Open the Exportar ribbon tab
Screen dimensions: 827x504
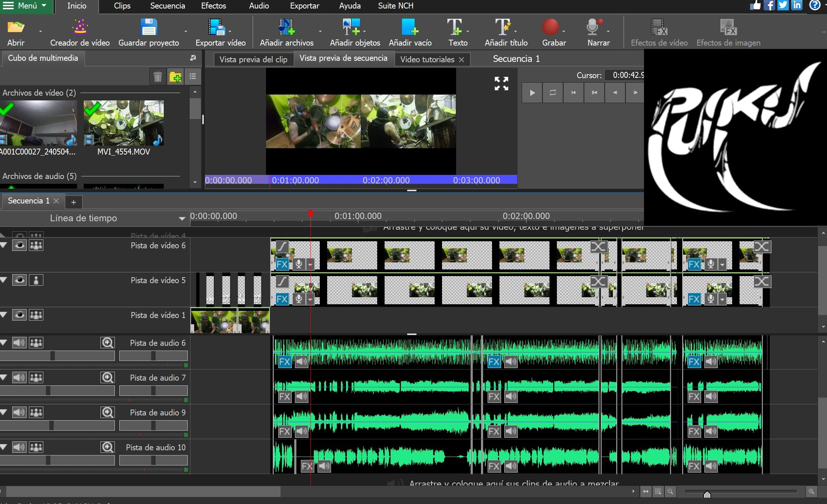pyautogui.click(x=305, y=6)
